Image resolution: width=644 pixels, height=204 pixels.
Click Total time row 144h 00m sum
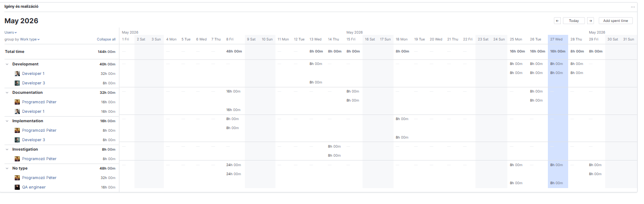pyautogui.click(x=106, y=52)
